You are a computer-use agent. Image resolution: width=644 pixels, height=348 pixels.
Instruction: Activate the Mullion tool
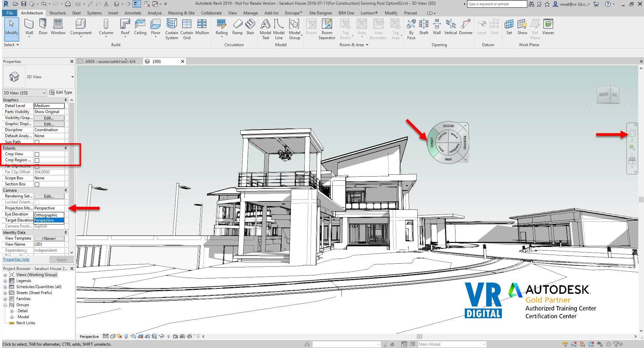pos(202,27)
